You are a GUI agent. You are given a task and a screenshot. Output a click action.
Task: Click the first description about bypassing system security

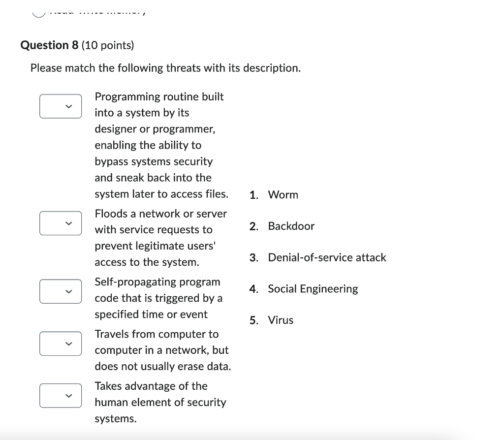coord(161,145)
